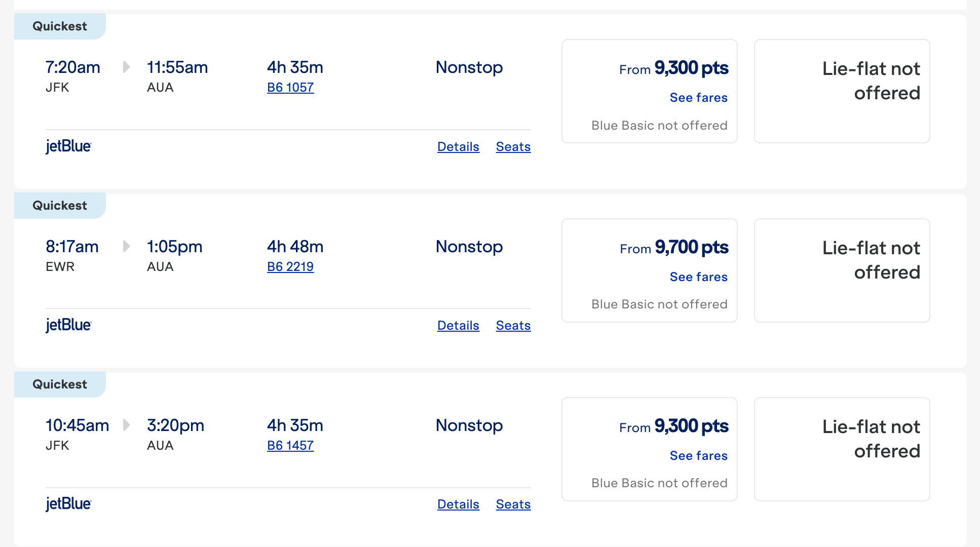
Task: Open flight B6 1457 number link
Action: click(290, 445)
